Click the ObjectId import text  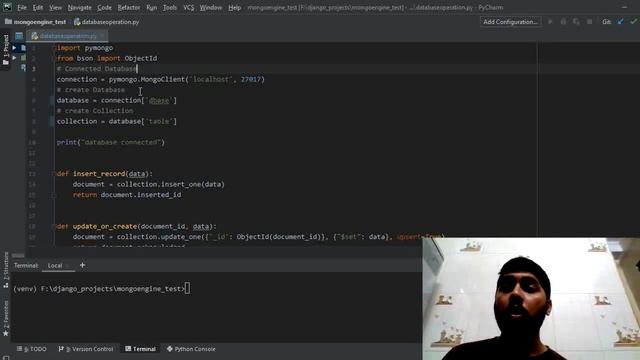pyautogui.click(x=140, y=58)
